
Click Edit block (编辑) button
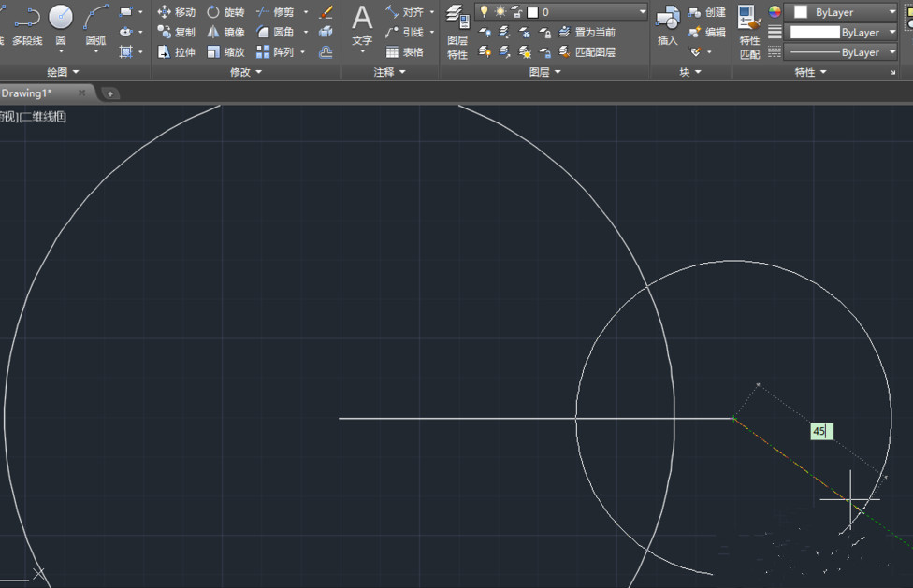coord(707,32)
